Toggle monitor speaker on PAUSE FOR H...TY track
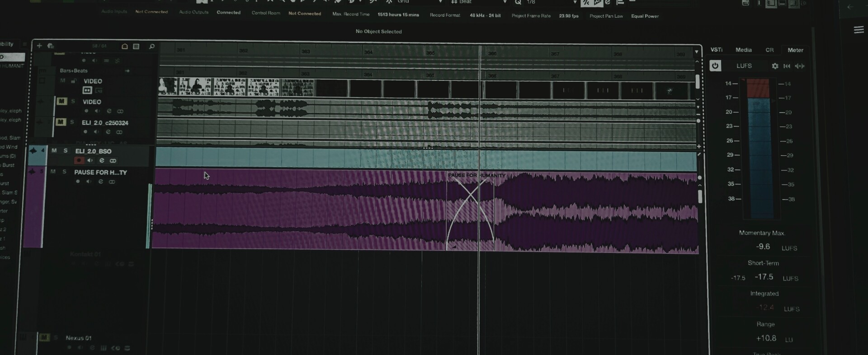 point(89,182)
